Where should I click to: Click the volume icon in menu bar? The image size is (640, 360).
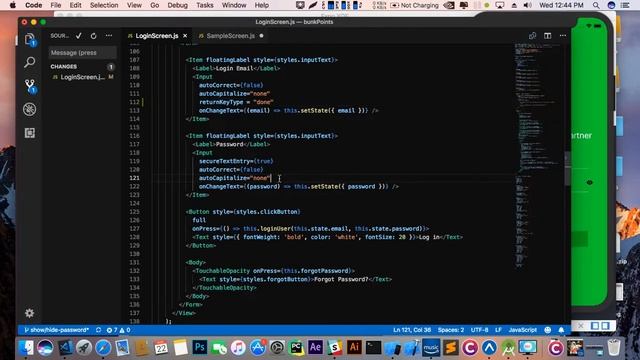click(x=527, y=5)
